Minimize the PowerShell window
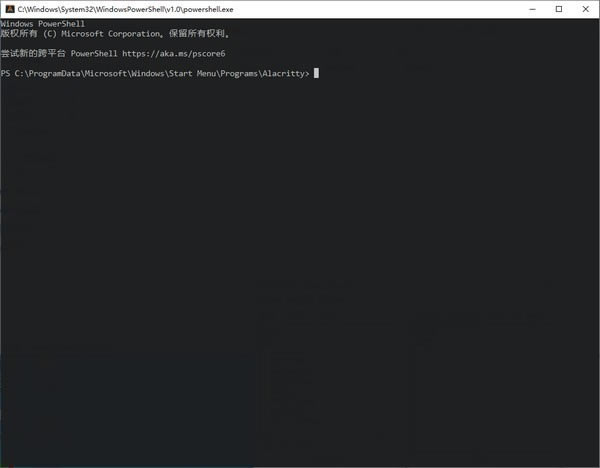The height and width of the screenshot is (468, 600). pyautogui.click(x=532, y=9)
